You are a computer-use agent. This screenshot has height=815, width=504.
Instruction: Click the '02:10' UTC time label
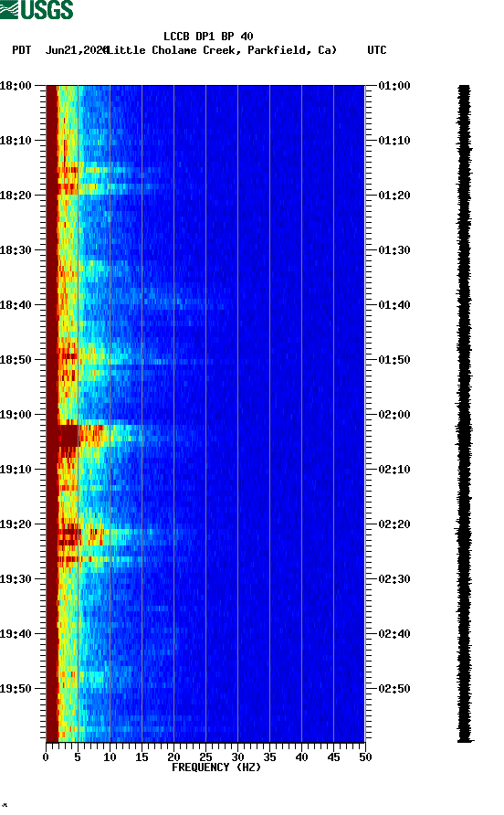coord(394,470)
